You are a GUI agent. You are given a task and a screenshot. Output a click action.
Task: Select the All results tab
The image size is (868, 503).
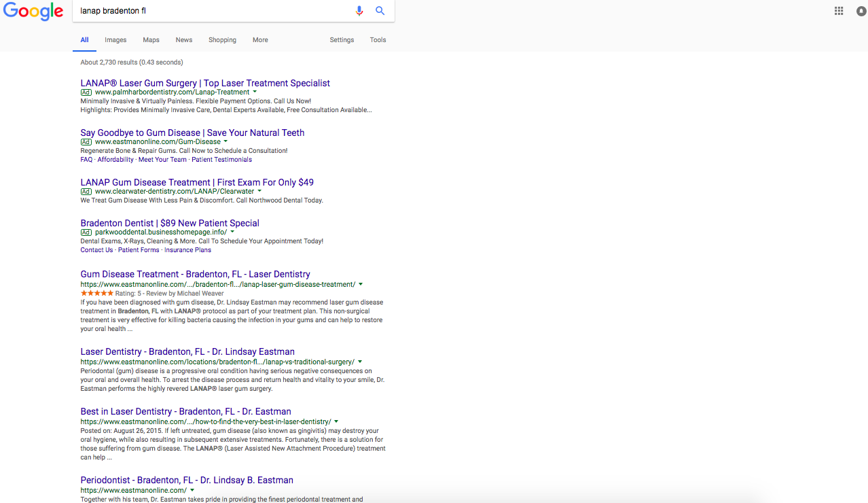click(x=84, y=40)
